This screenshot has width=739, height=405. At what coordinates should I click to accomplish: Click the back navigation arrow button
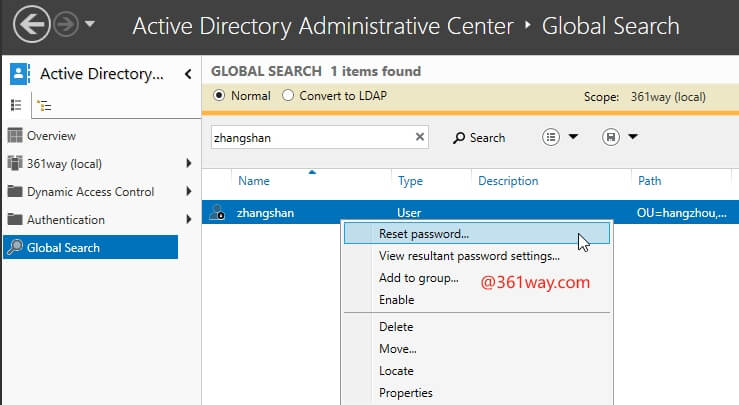pyautogui.click(x=31, y=24)
